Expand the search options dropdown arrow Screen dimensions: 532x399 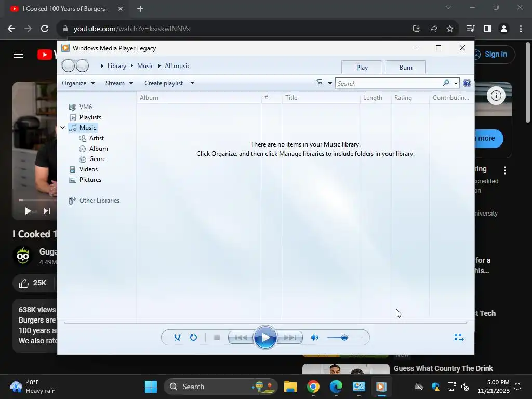coord(456,84)
